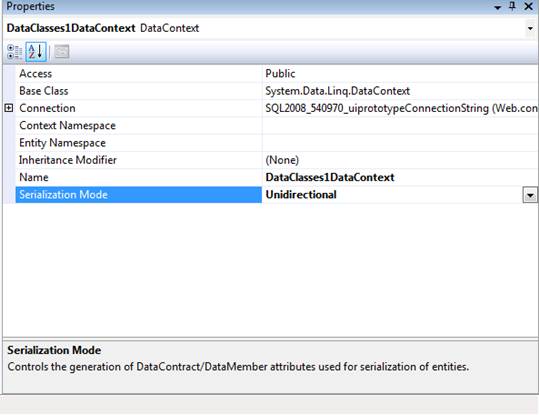The height and width of the screenshot is (415, 539).
Task: Select the Alphabetical sort button
Action: pos(36,52)
